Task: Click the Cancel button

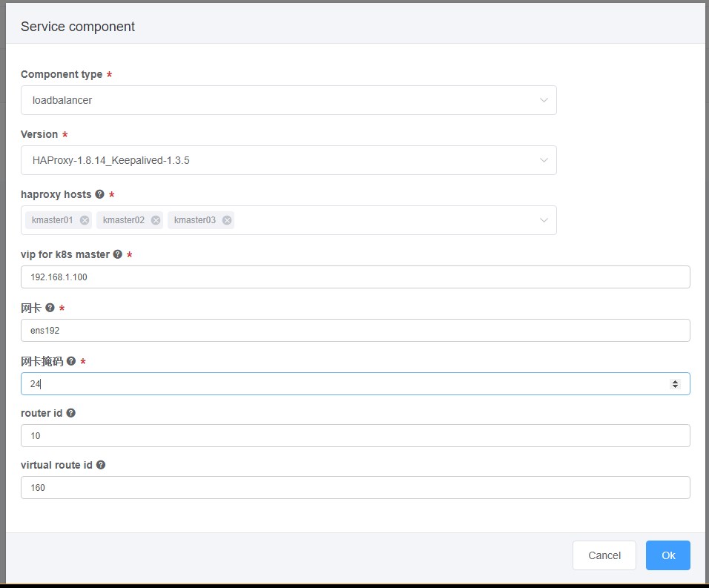Action: (x=604, y=555)
